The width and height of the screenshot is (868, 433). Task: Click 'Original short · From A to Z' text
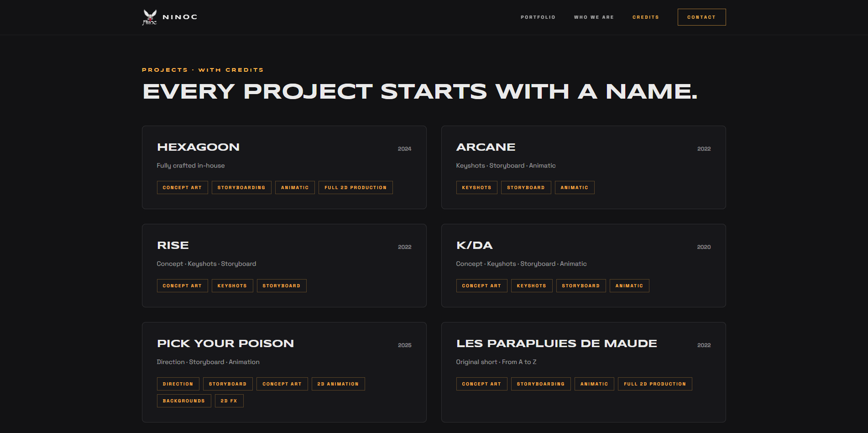(496, 362)
